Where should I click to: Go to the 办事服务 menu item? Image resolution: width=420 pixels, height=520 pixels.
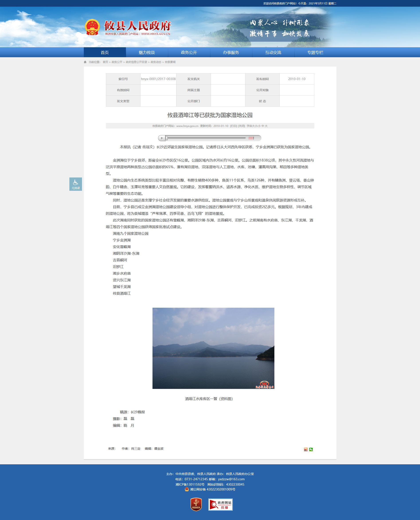(231, 53)
